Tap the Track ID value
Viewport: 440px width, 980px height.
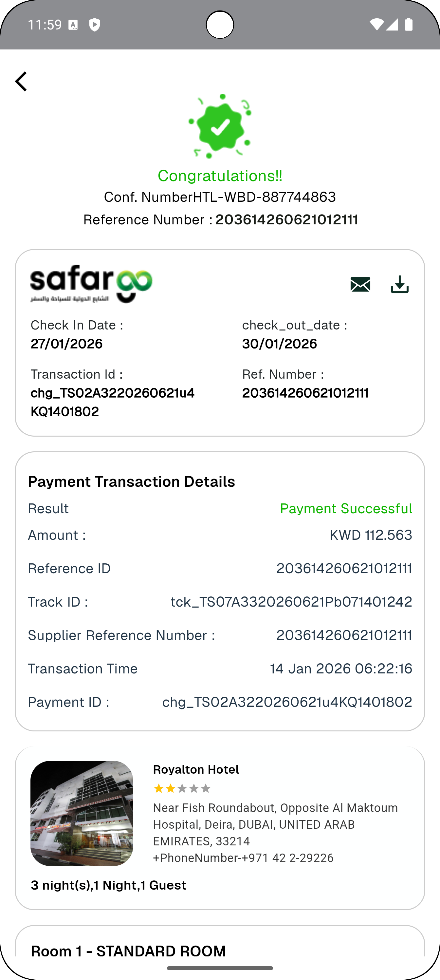pos(291,602)
